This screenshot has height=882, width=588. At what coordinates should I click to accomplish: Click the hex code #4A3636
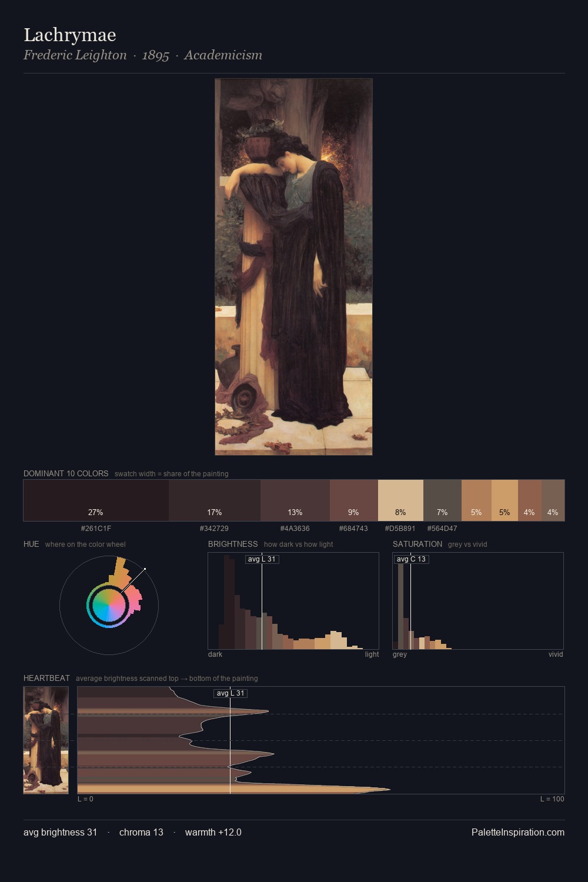tap(295, 529)
